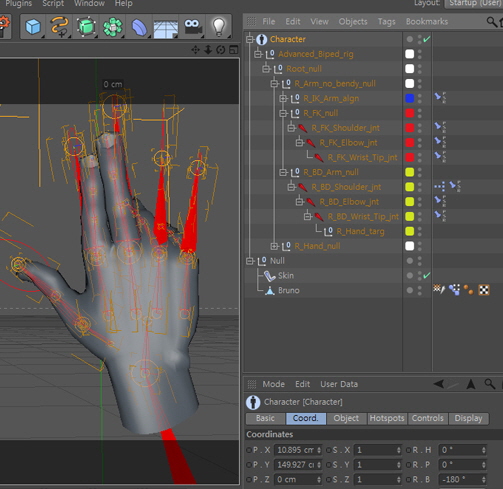Collapse R_BD_Arm_null node

click(x=283, y=172)
